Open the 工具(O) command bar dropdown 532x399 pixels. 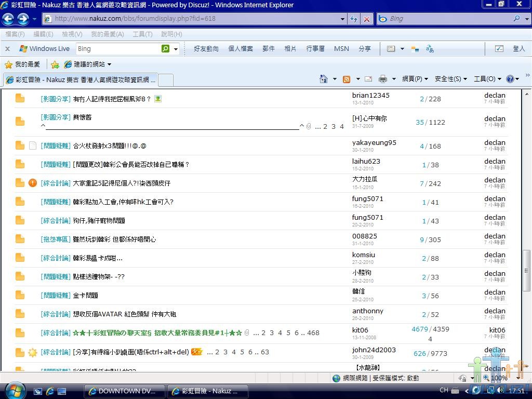coord(487,79)
